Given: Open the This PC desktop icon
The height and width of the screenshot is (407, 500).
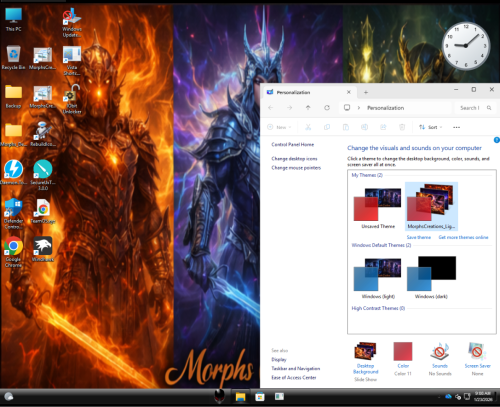Looking at the screenshot, I should pos(13,19).
